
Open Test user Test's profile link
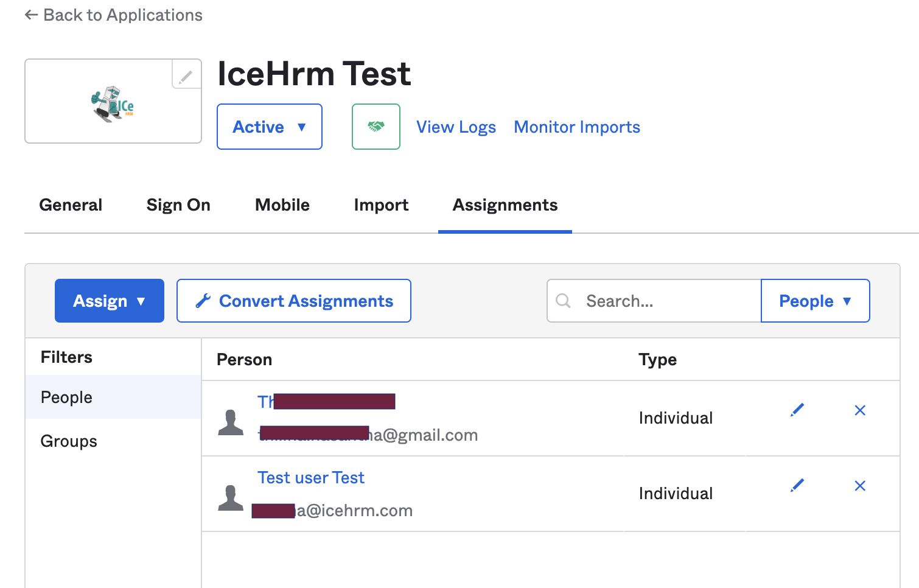point(311,477)
